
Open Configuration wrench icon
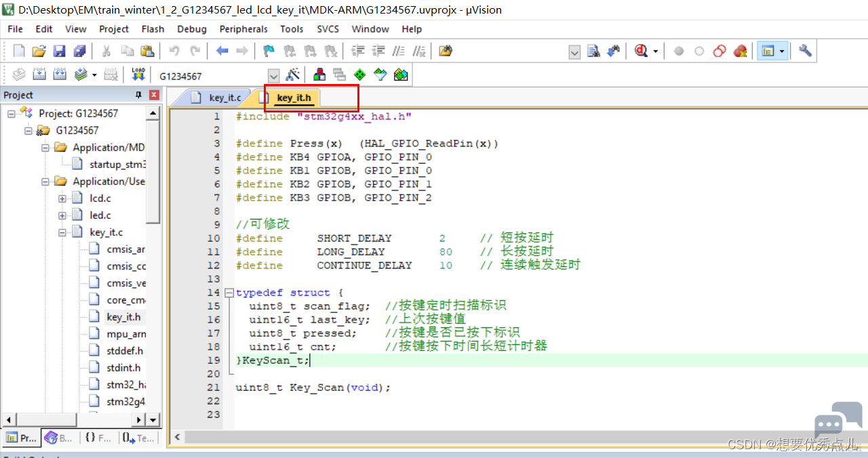coord(805,51)
